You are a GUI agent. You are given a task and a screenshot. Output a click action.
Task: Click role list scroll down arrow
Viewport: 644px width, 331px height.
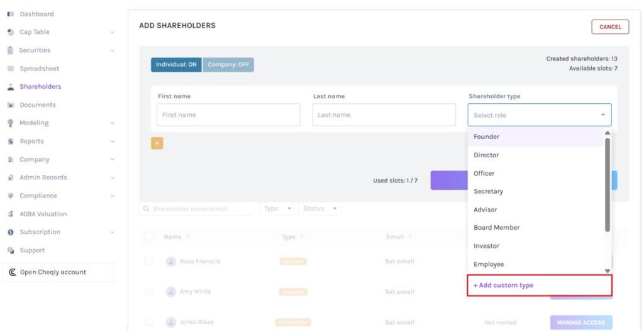coord(608,271)
